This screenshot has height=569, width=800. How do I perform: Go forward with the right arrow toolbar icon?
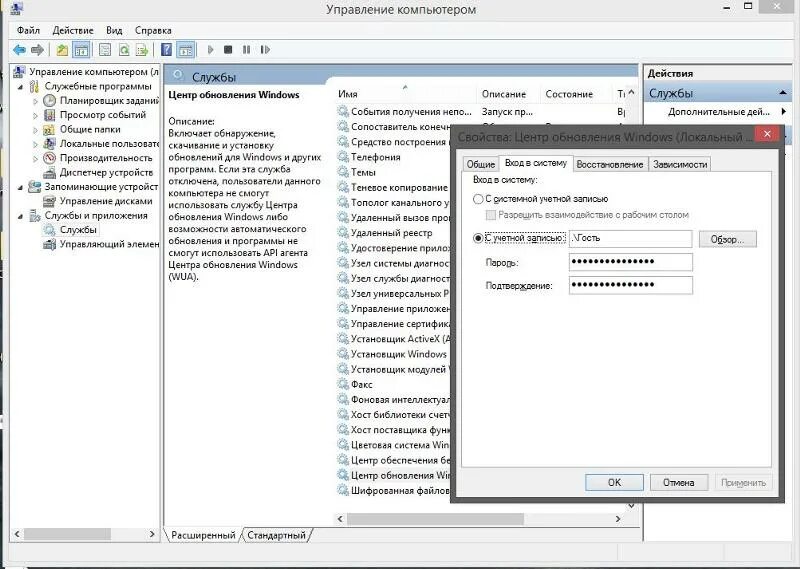[x=37, y=50]
